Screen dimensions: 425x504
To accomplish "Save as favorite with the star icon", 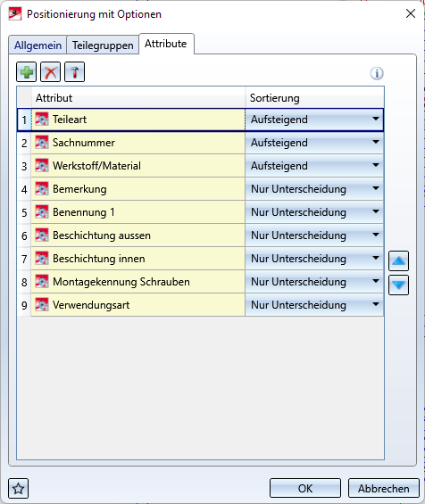I will pos(19,489).
